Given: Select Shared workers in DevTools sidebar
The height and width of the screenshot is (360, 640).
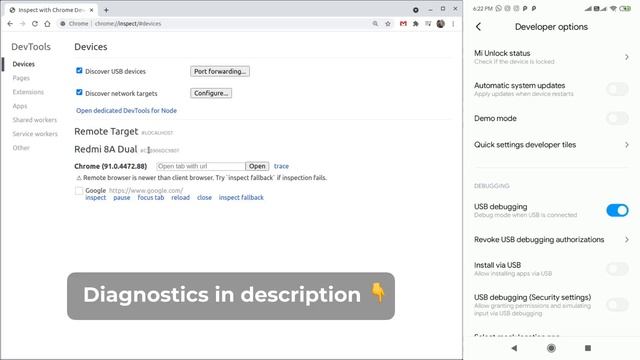Looking at the screenshot, I should pyautogui.click(x=35, y=120).
